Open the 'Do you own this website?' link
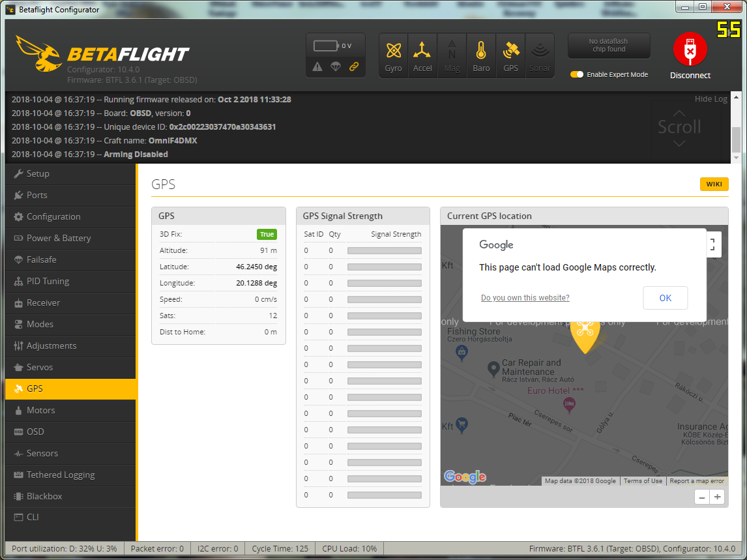 tap(525, 297)
